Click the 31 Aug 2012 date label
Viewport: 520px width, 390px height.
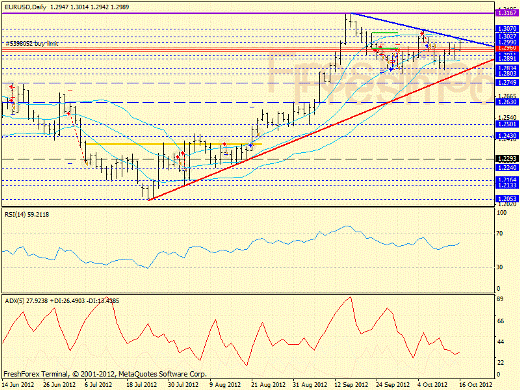pos(310,385)
